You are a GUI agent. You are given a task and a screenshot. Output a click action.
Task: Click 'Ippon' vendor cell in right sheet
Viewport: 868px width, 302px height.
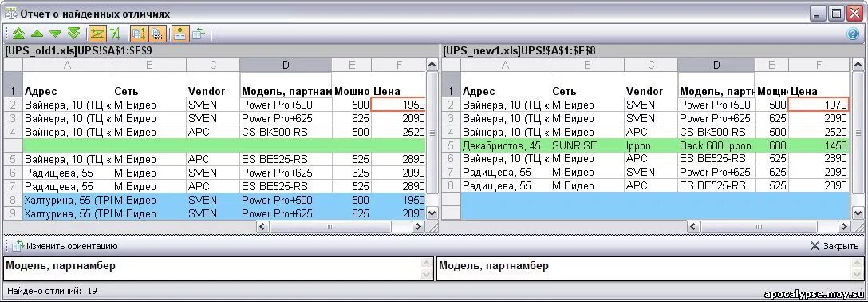[650, 145]
